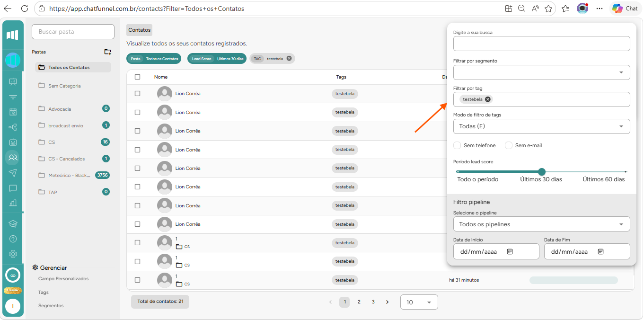Open the chat bubble icon in the sidebar

coord(13,188)
